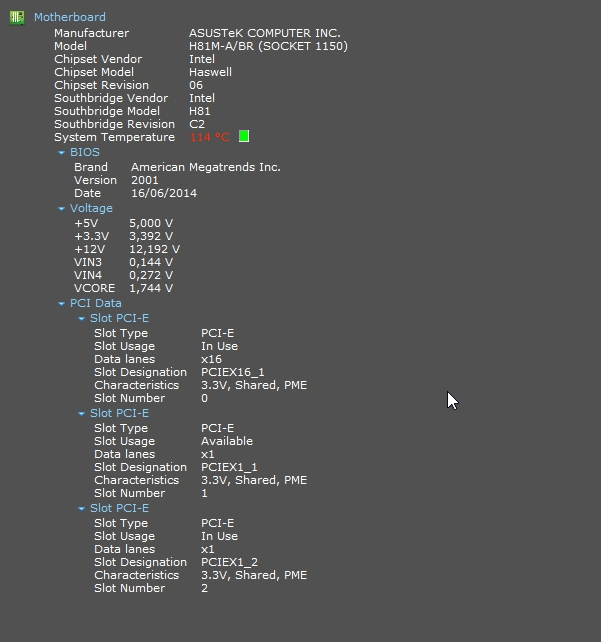Screen dimensions: 601x642
Task: Click the +3.3V reading 3,392 V
Action: tap(151, 237)
